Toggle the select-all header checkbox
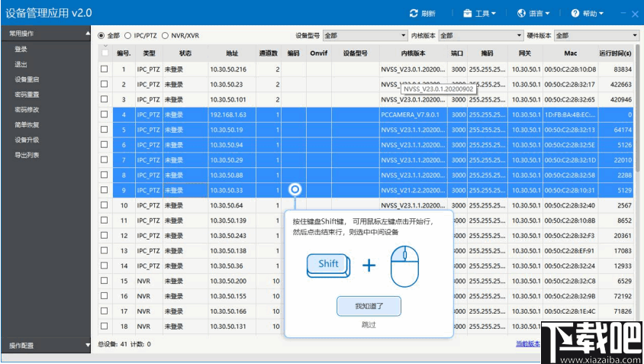 click(105, 53)
